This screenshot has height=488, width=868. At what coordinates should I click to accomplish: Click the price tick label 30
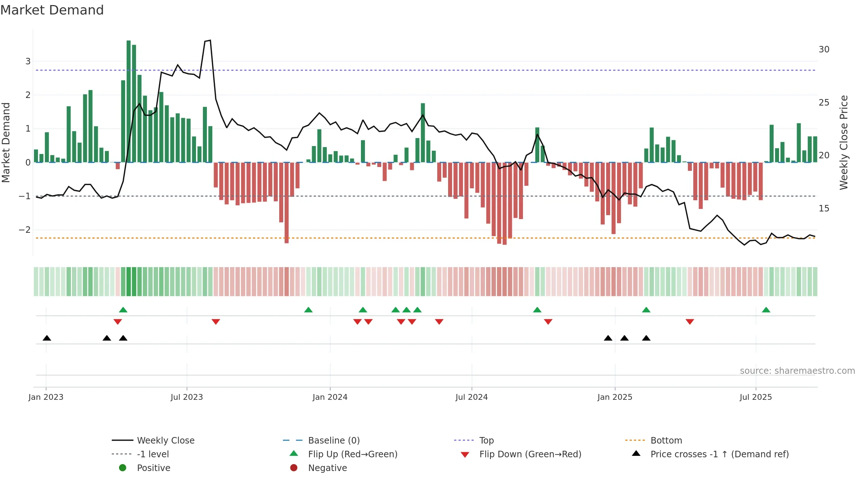pyautogui.click(x=824, y=50)
